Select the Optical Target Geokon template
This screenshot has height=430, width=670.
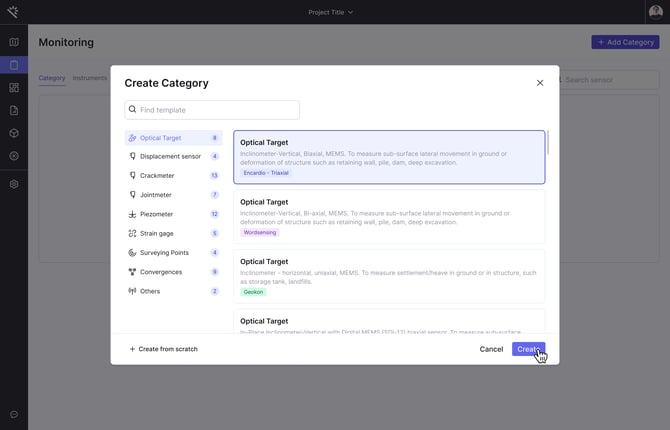click(389, 276)
